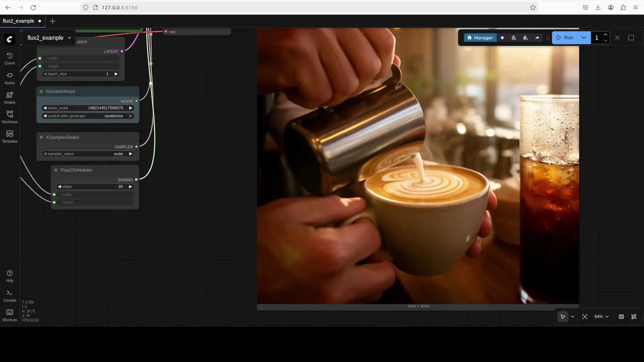Fit the view using the frame icon
The width and height of the screenshot is (644, 362).
(x=585, y=316)
